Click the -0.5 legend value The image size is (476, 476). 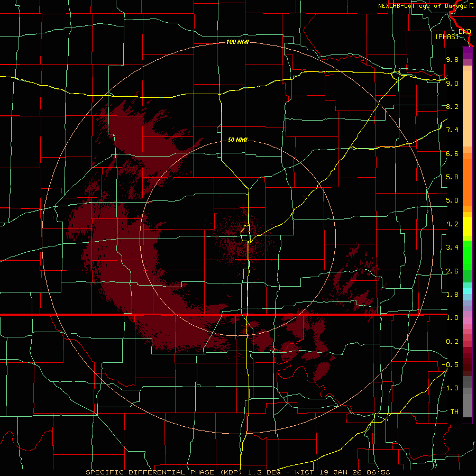[450, 365]
